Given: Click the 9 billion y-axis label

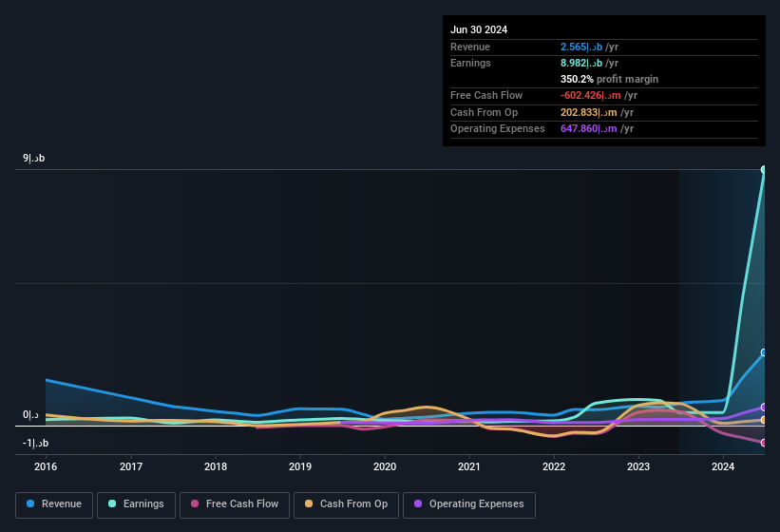Looking at the screenshot, I should pos(34,158).
